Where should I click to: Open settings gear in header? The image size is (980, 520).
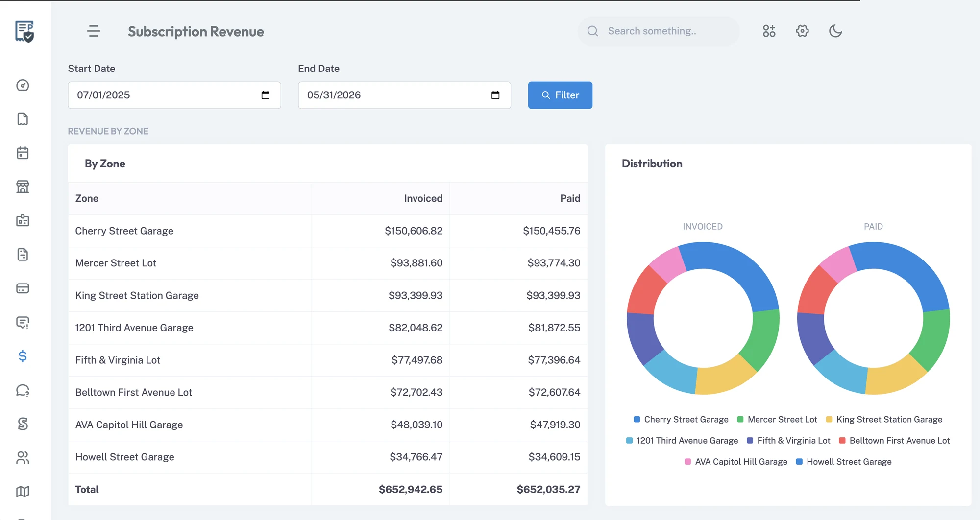pyautogui.click(x=802, y=31)
